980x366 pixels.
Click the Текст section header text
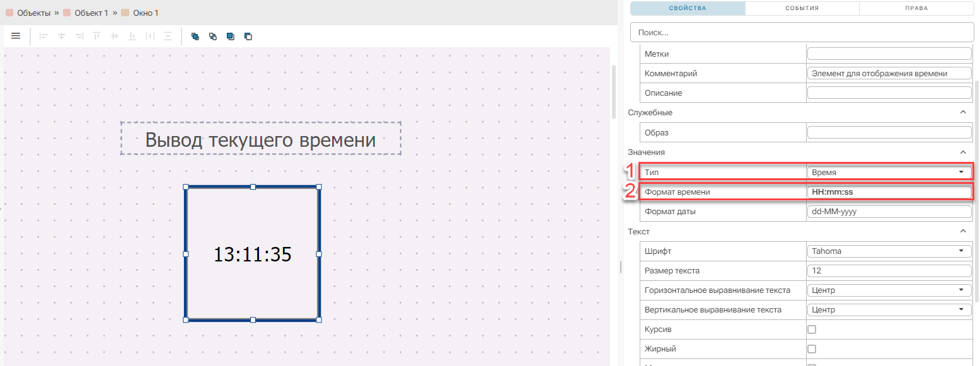pyautogui.click(x=638, y=231)
